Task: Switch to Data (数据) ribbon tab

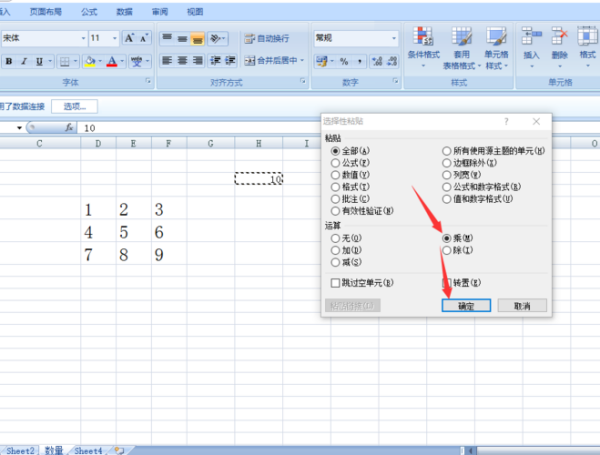Action: point(124,12)
